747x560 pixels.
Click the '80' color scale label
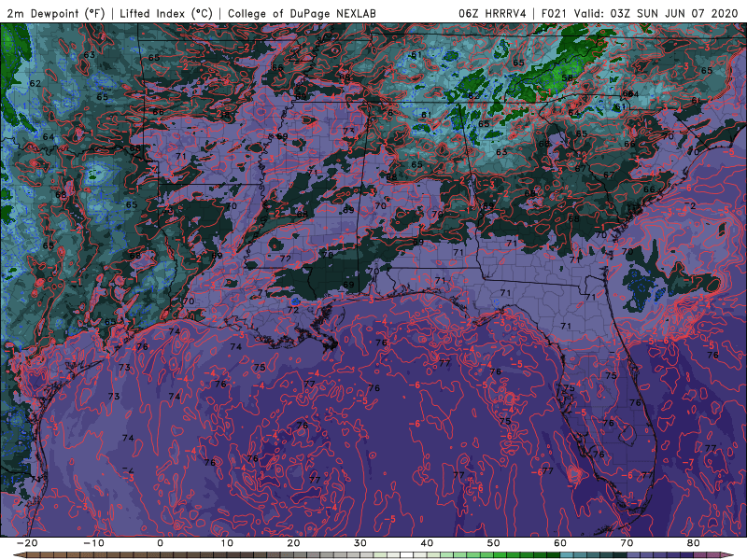pos(694,543)
